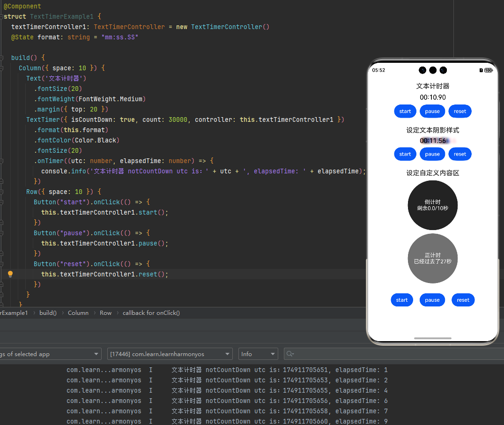Viewport: 504px width, 425px height.
Task: Tap reset button under 文本计时器 timer
Action: (x=460, y=111)
